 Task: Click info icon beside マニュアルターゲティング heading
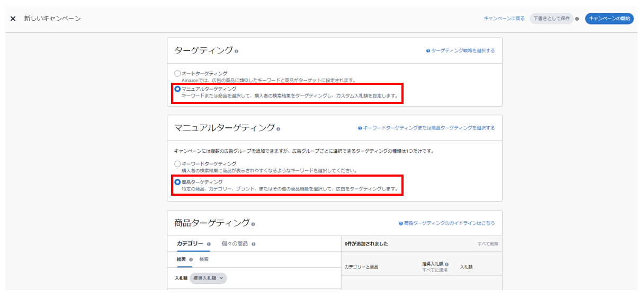pos(279,129)
